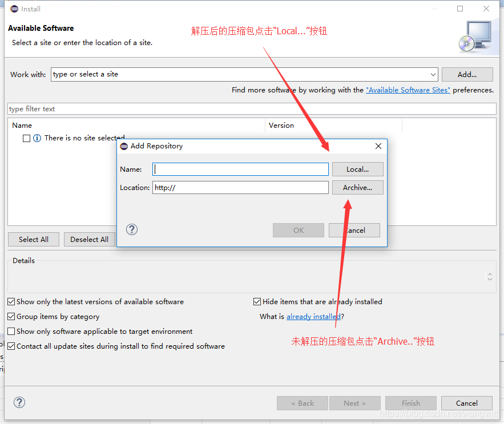The height and width of the screenshot is (424, 504).
Task: Click the Name input field in Add Repository
Action: tap(240, 169)
